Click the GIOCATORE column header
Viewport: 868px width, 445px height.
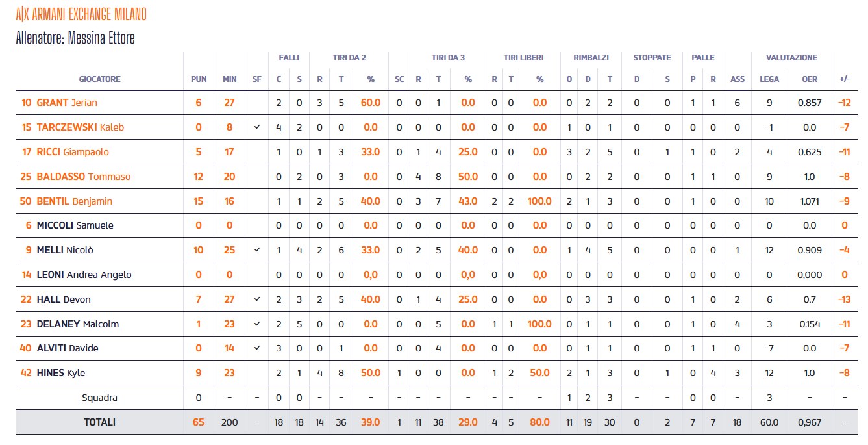99,79
